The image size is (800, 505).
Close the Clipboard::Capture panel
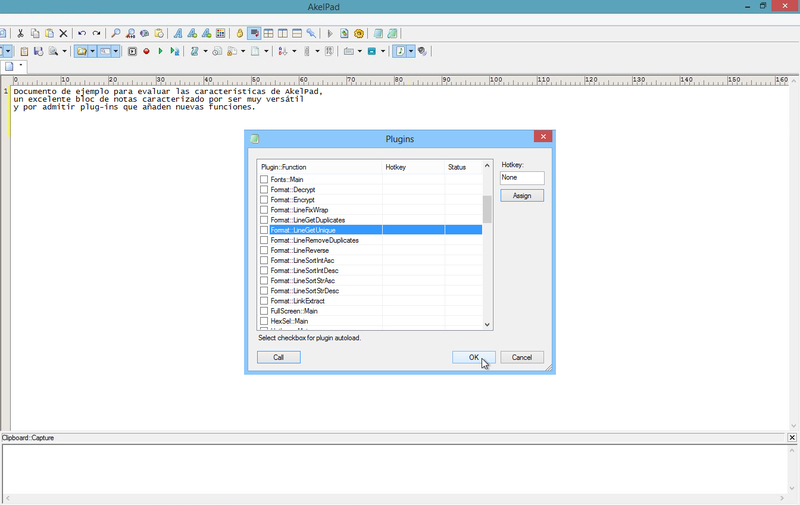tap(792, 438)
